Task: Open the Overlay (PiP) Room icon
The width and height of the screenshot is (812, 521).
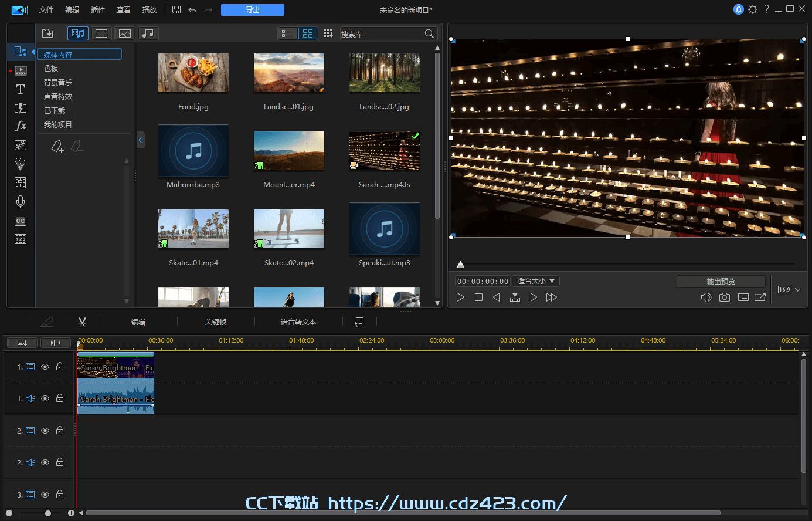Action: point(21,145)
